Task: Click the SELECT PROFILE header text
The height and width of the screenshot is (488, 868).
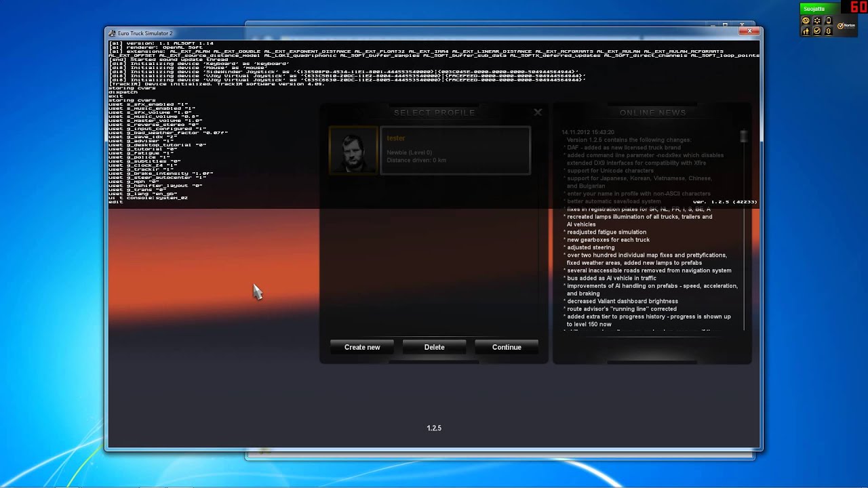Action: click(434, 113)
